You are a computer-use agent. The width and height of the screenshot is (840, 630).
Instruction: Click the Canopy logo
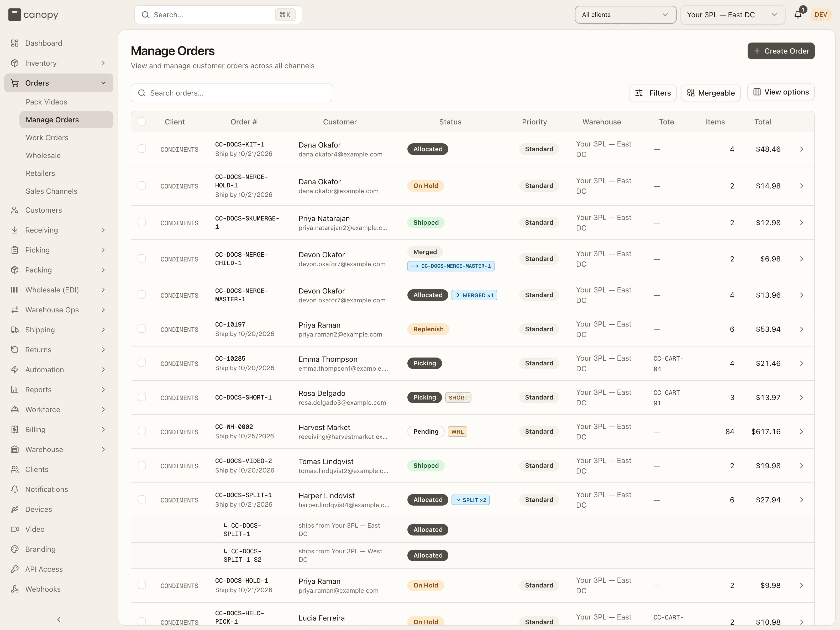pyautogui.click(x=33, y=15)
